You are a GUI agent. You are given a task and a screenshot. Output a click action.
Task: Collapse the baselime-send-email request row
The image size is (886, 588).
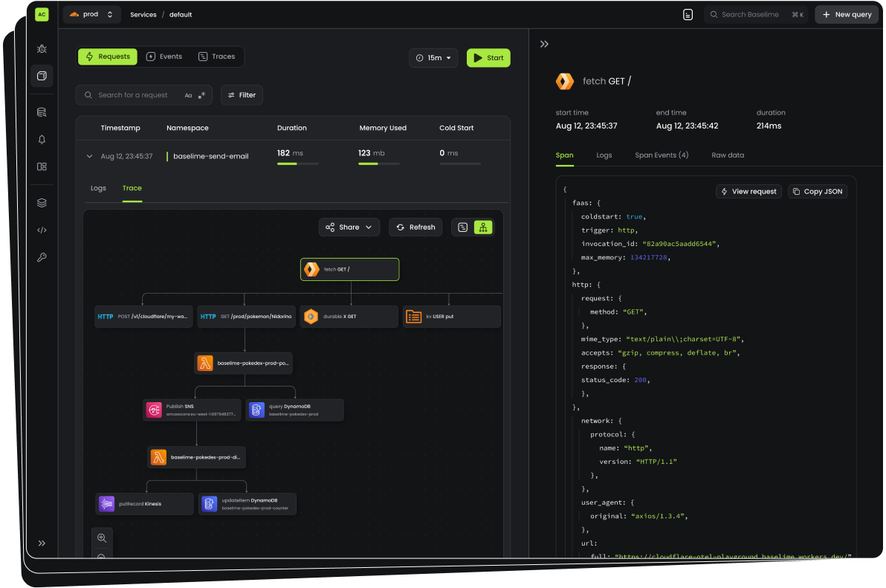90,156
